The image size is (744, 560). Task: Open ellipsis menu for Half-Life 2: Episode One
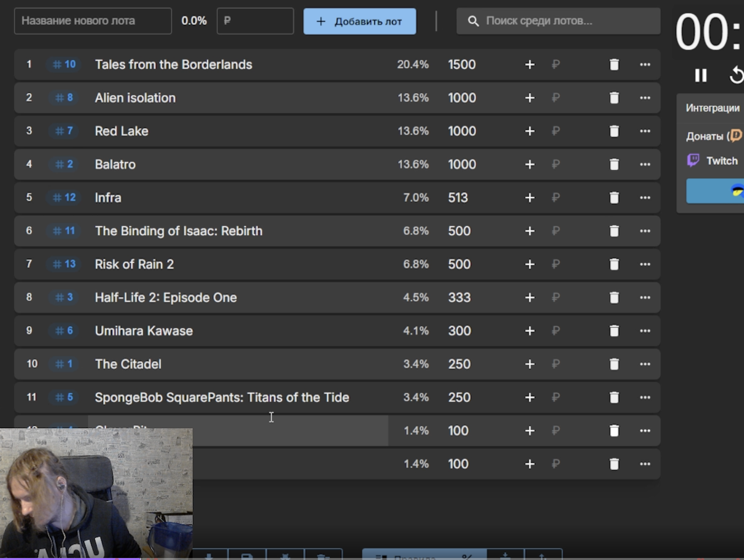[645, 298]
